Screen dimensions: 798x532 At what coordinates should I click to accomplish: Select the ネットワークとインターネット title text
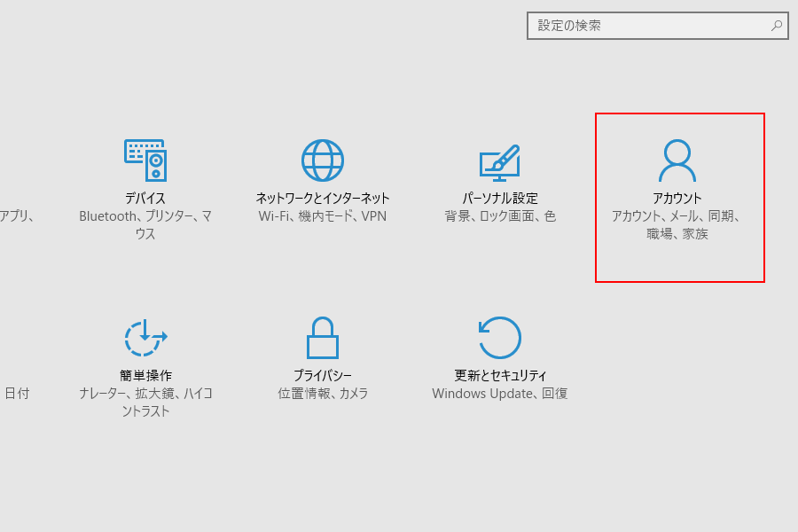[323, 198]
